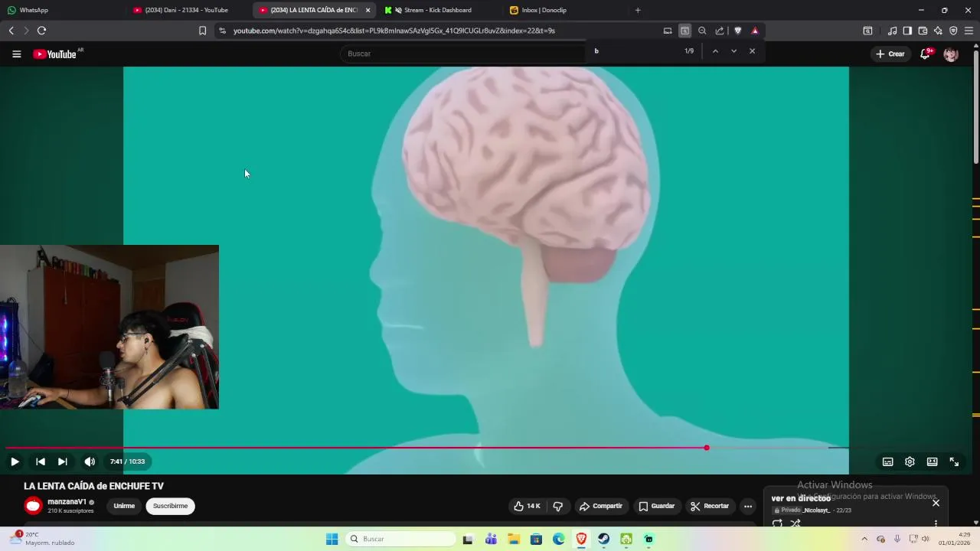
Task: Click the Crear button
Action: tap(890, 54)
